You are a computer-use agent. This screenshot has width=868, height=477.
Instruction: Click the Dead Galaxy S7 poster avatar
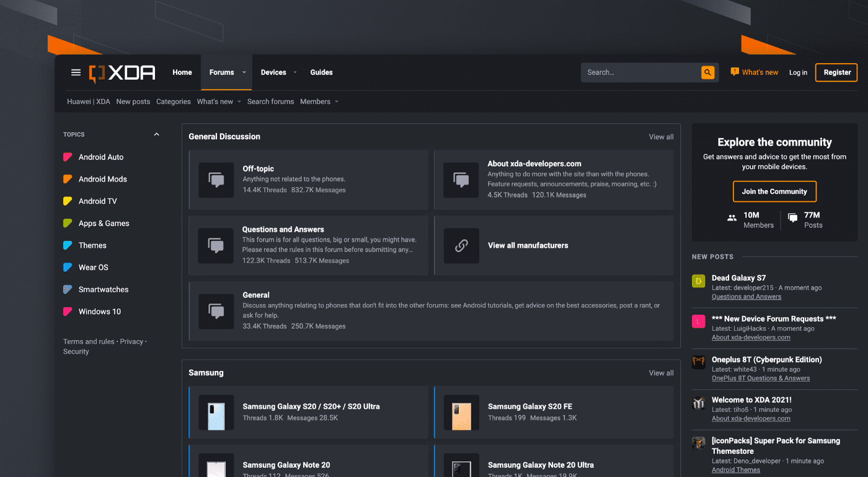(699, 281)
